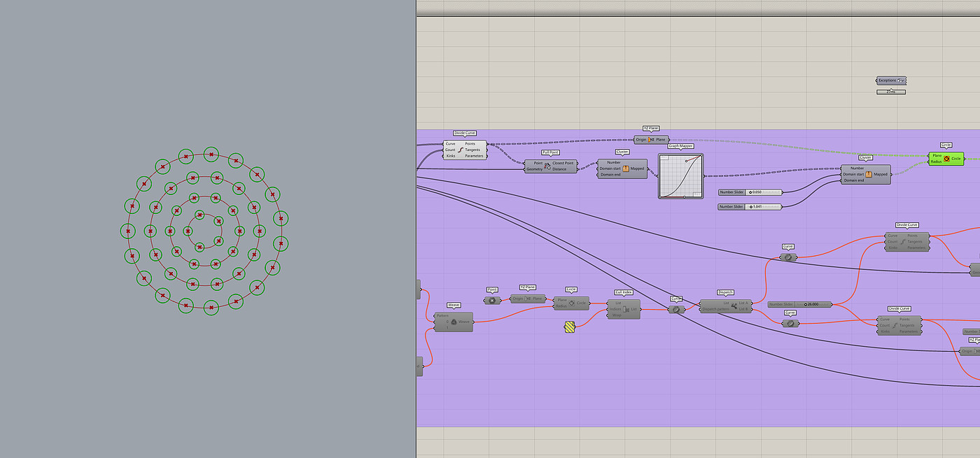Click the Plane input on the green Circle
Screen dimensions: 980x458
[937, 155]
